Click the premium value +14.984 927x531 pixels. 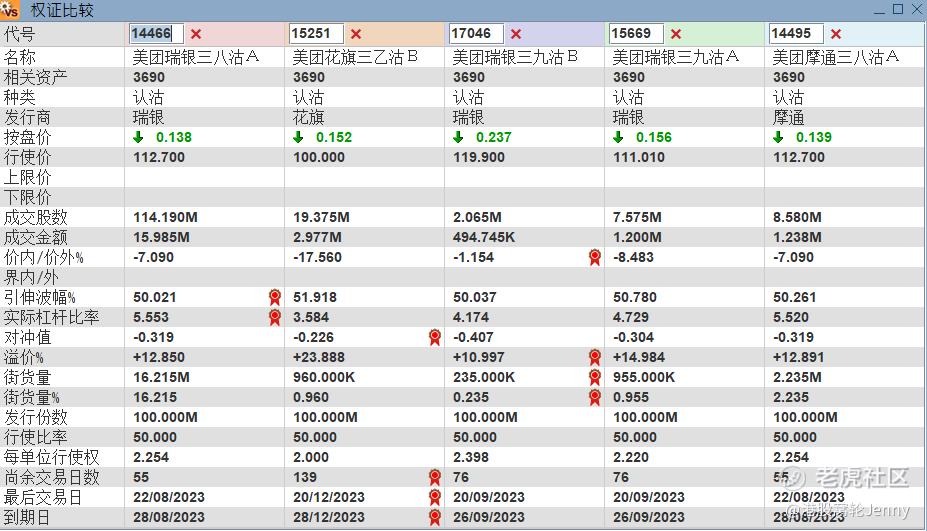(x=639, y=357)
